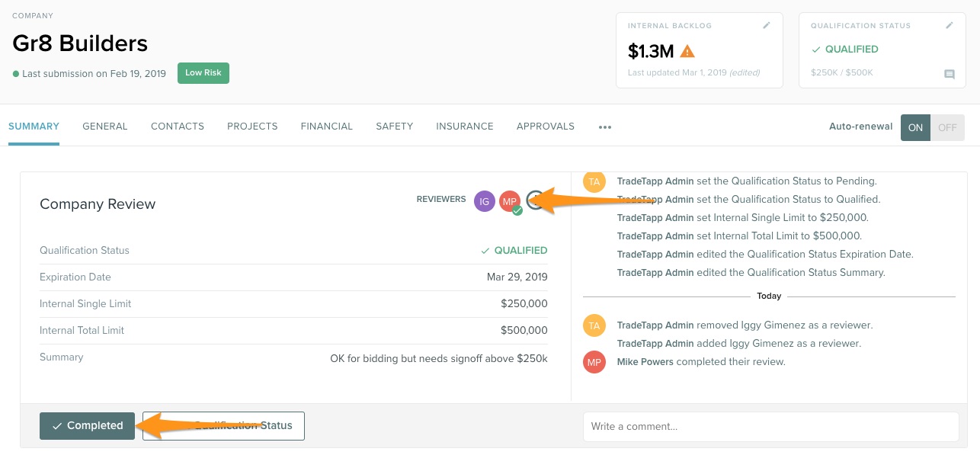Open the Low Risk badge
This screenshot has height=455, width=980.
(203, 73)
